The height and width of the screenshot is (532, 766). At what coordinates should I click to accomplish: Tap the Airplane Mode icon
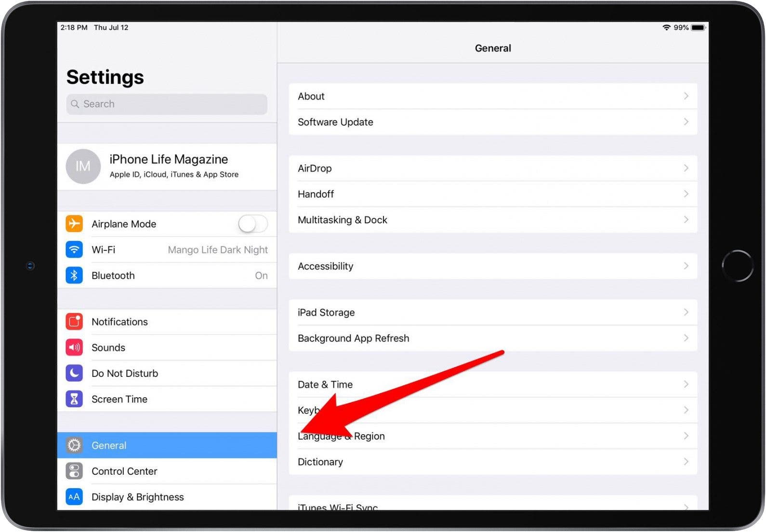click(x=74, y=224)
